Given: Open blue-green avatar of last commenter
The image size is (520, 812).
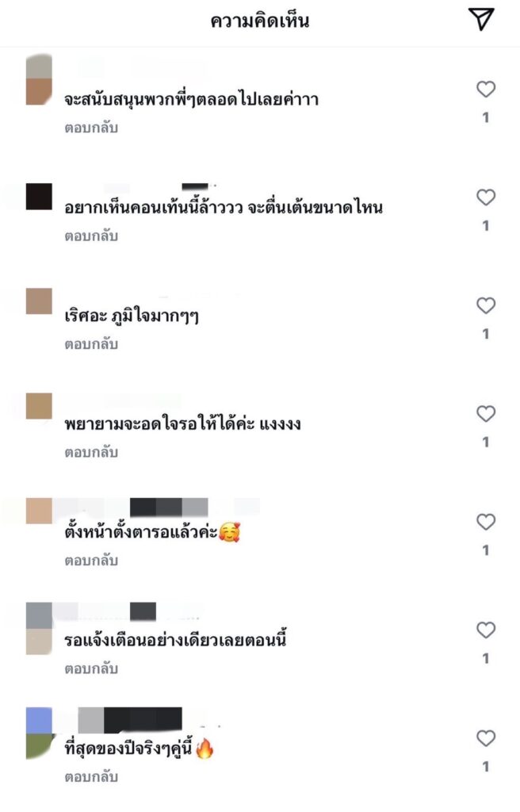Looking at the screenshot, I should click(39, 733).
